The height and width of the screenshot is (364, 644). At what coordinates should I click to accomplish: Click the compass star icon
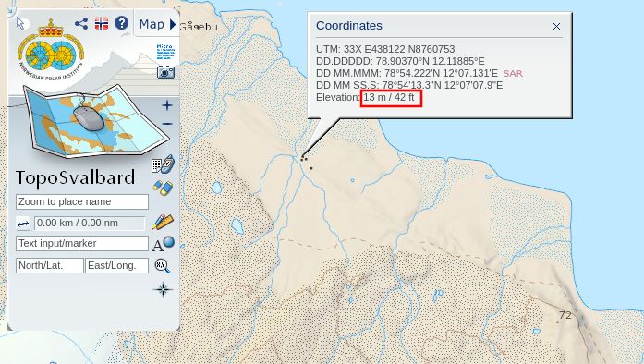click(163, 290)
